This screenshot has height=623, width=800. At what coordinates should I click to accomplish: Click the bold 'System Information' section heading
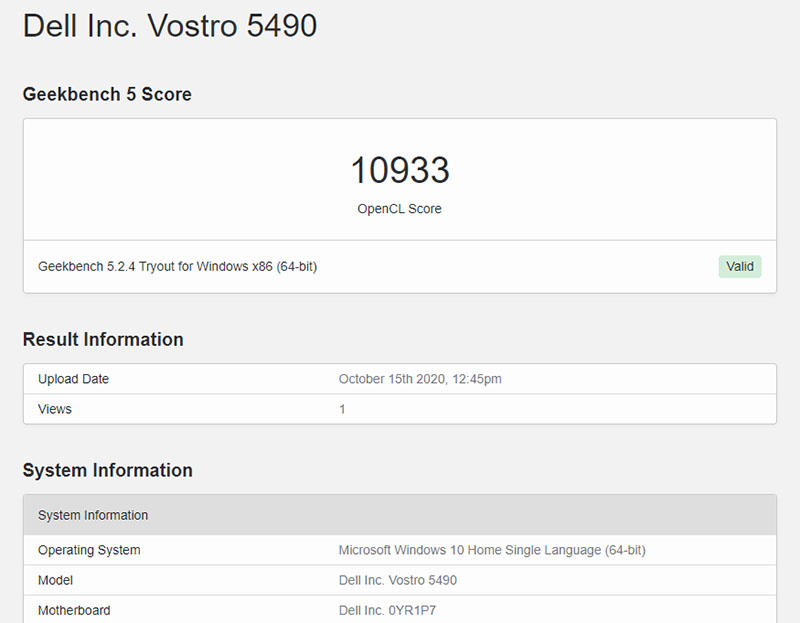click(x=108, y=470)
